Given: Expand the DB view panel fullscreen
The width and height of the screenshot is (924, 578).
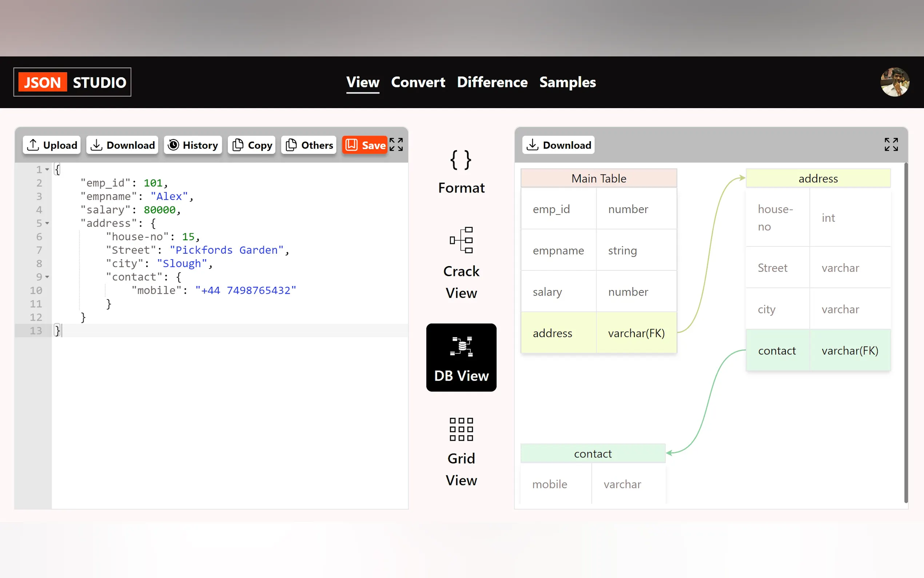Looking at the screenshot, I should tap(891, 145).
